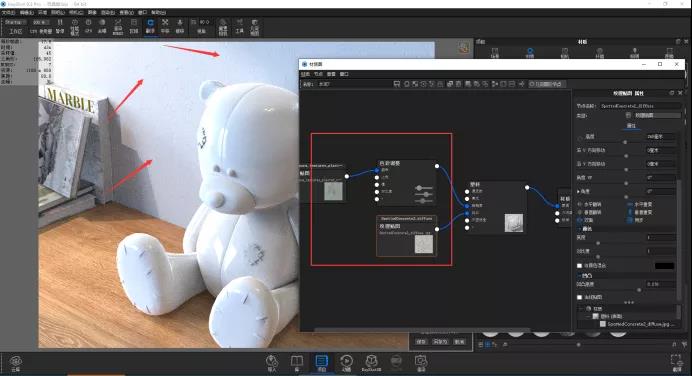Open the Startup workspace dropdown
This screenshot has width=692, height=376.
coord(15,22)
